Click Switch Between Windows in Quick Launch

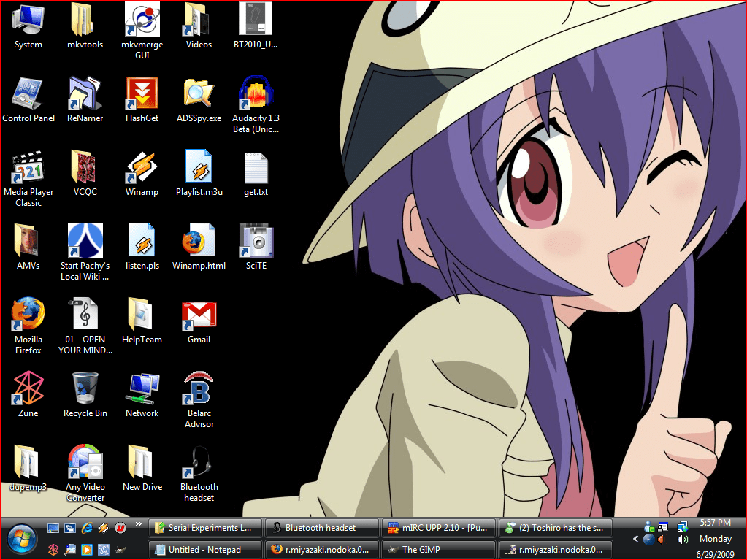[70, 528]
